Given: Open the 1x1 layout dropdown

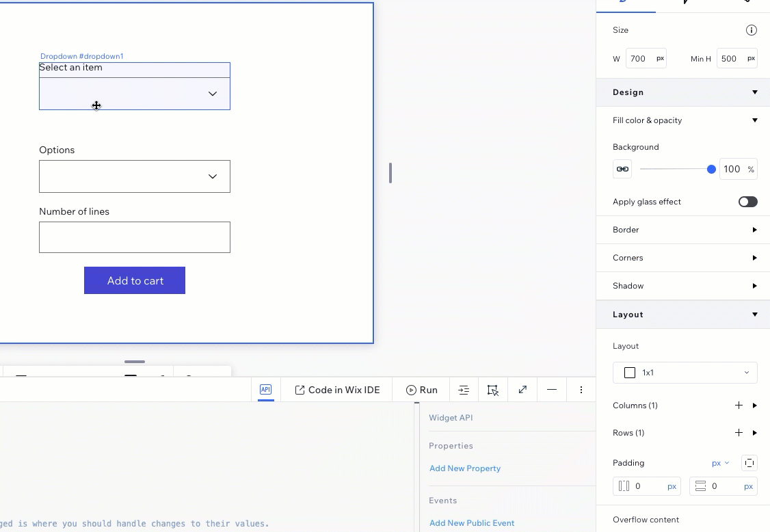Looking at the screenshot, I should [685, 373].
